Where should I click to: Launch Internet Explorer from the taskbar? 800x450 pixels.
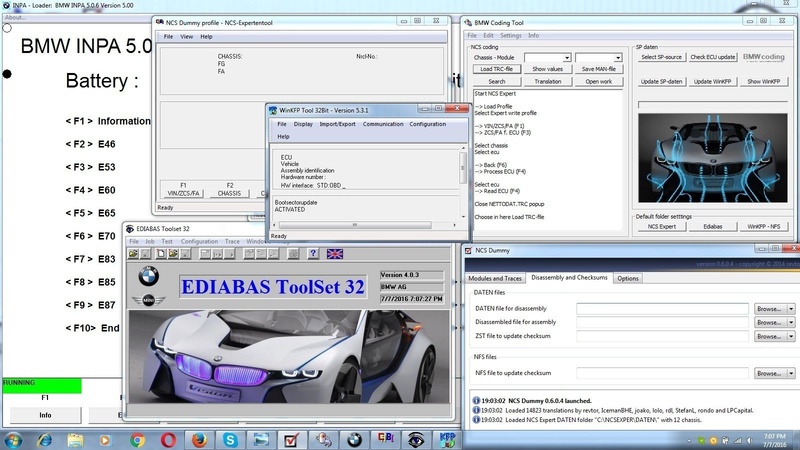coord(44,440)
